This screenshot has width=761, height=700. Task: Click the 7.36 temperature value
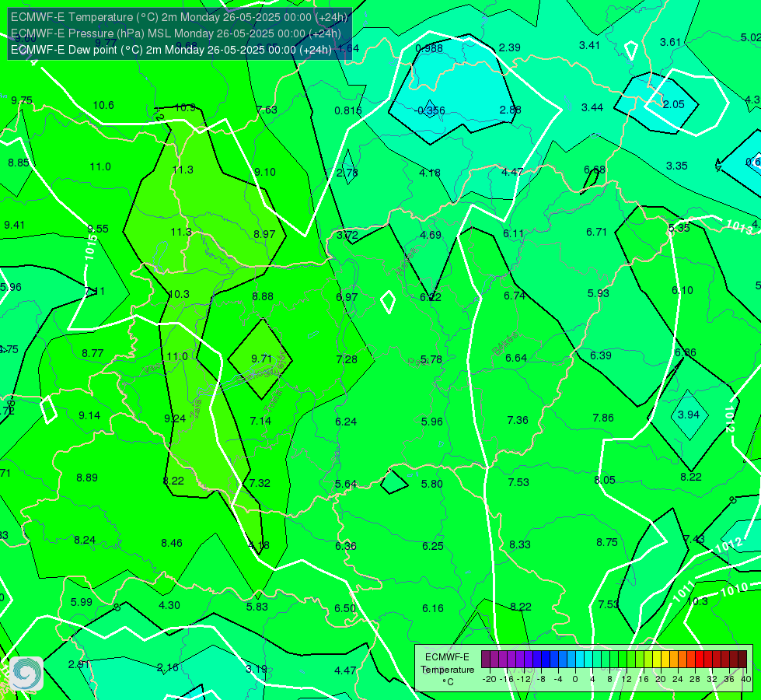518,420
